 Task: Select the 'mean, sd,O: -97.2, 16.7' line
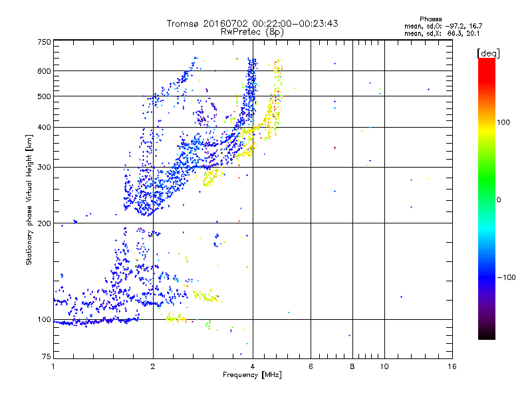443,26
